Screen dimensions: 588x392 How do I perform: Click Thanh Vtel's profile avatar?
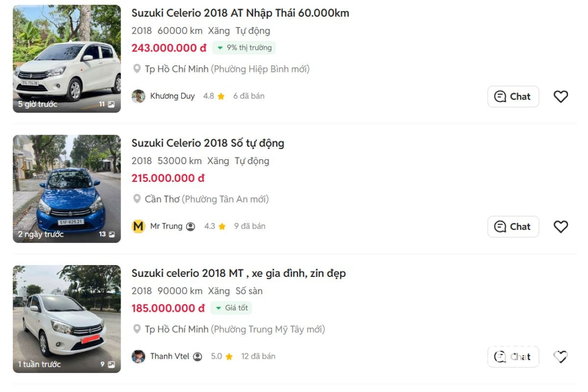tap(139, 356)
